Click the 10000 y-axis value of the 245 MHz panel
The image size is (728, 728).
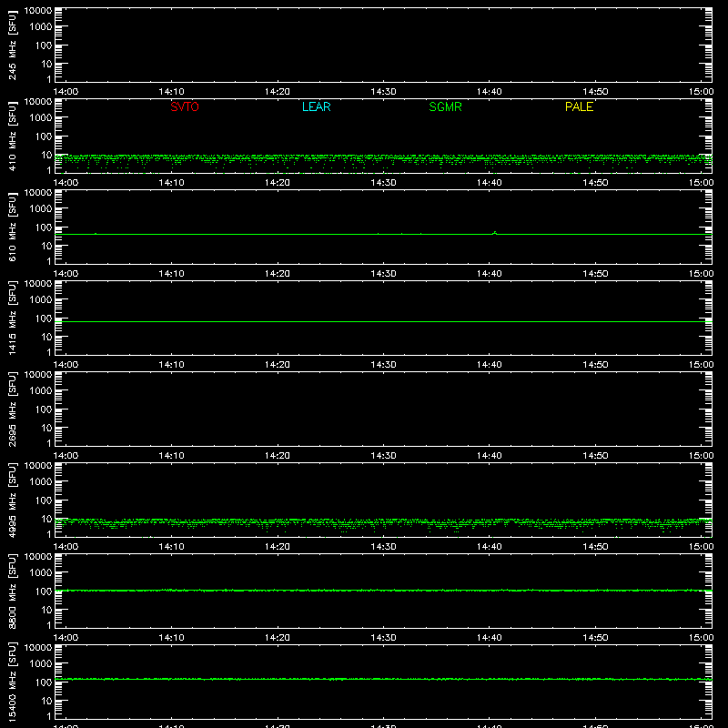tap(38, 11)
